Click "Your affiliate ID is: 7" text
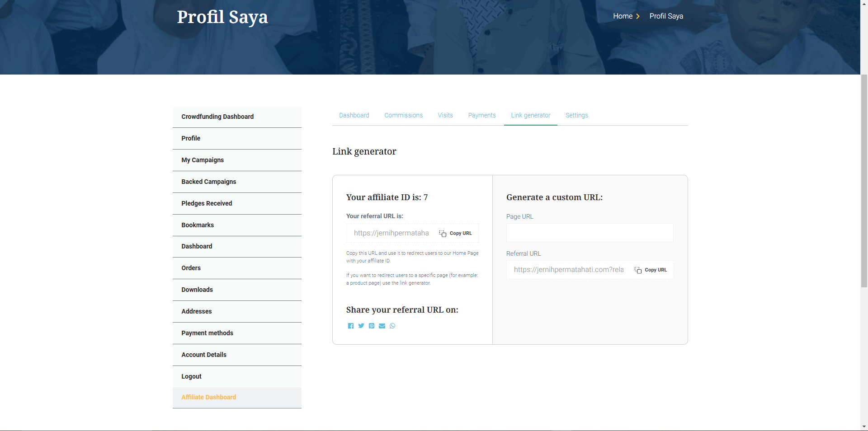868x431 pixels. [387, 197]
